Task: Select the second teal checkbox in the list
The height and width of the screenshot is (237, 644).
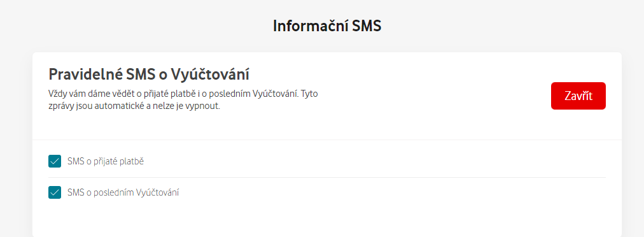Action: (x=55, y=192)
